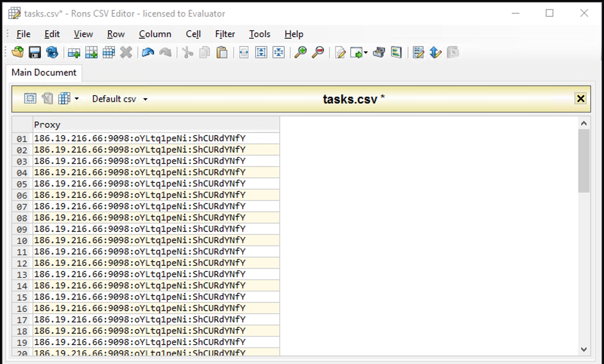The height and width of the screenshot is (364, 604).
Task: Select row header number 05
Action: pos(22,184)
